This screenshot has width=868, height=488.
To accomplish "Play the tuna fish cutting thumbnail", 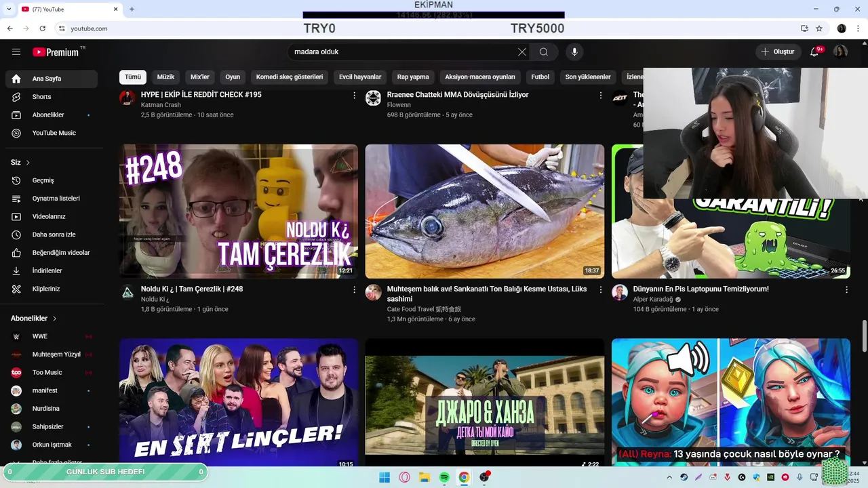I will pos(485,211).
